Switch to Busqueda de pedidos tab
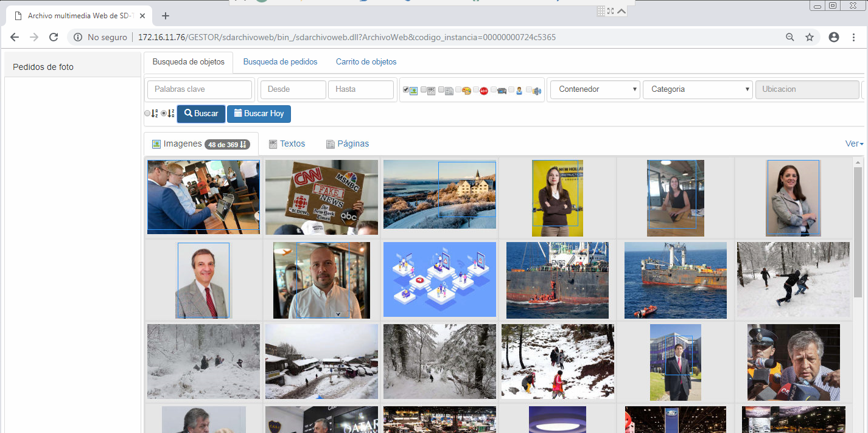Screen dimensions: 868x433 280,62
